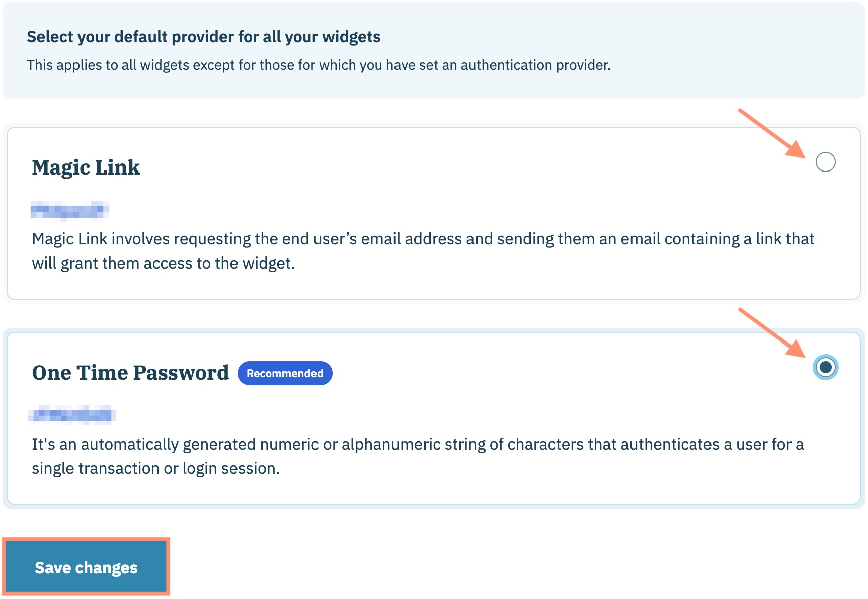Open the blurred link under Magic Link heading

coord(69,210)
